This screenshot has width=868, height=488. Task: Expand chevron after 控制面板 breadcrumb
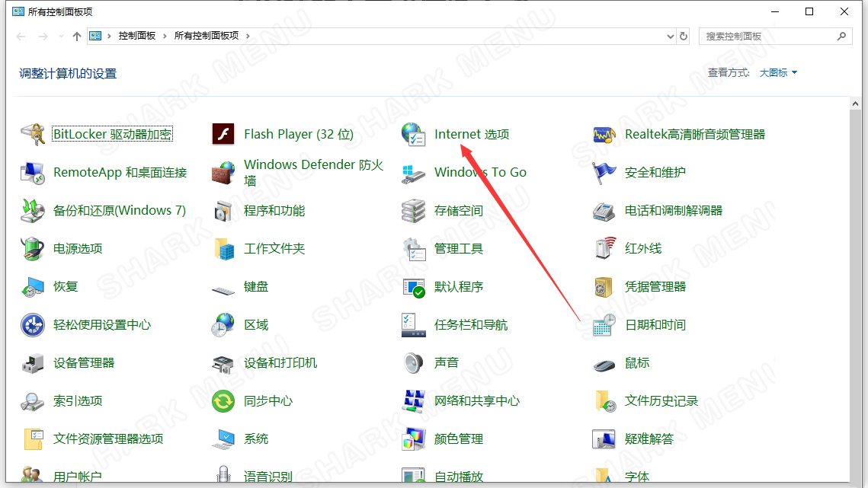tap(165, 36)
